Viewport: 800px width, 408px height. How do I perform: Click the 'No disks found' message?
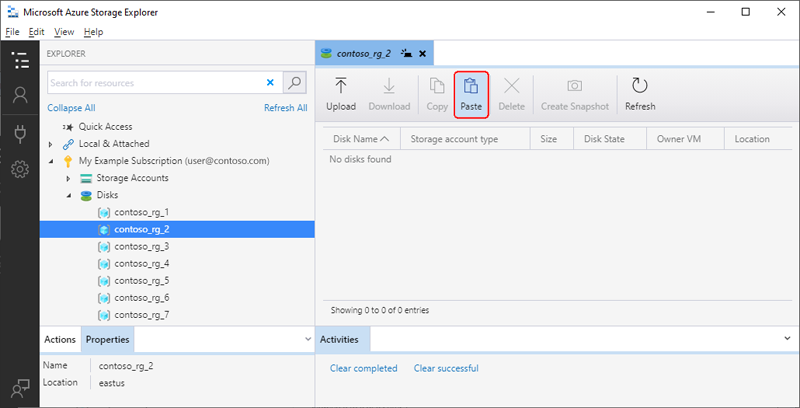pos(360,160)
